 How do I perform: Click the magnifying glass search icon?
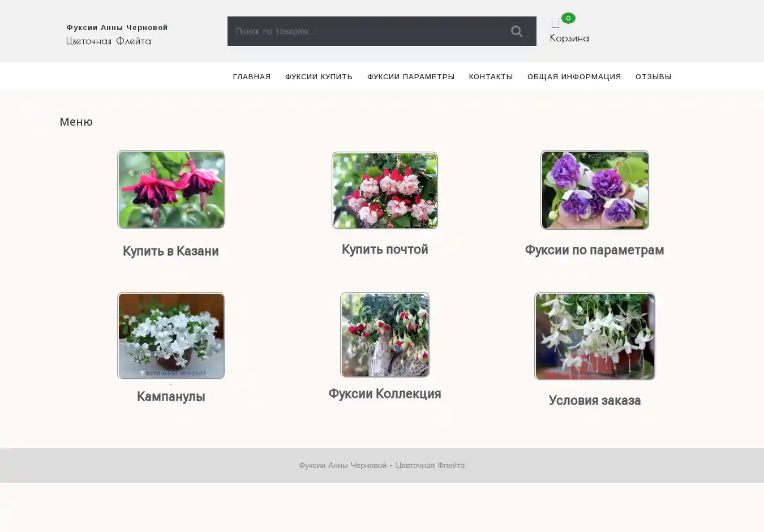(516, 31)
